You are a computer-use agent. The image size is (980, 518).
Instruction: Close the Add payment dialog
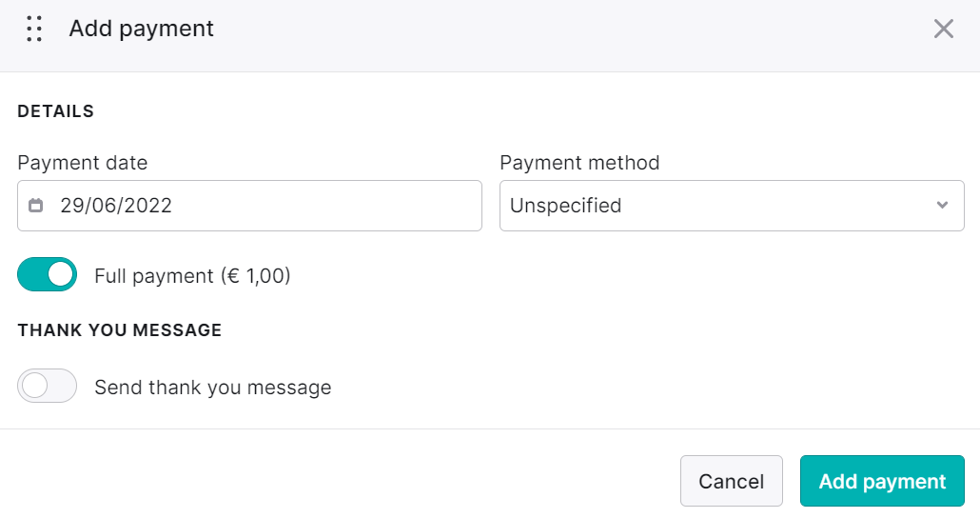coord(943,29)
